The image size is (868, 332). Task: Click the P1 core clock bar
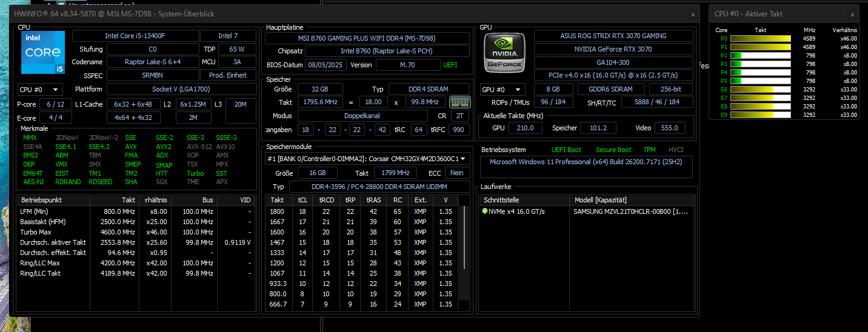point(760,47)
